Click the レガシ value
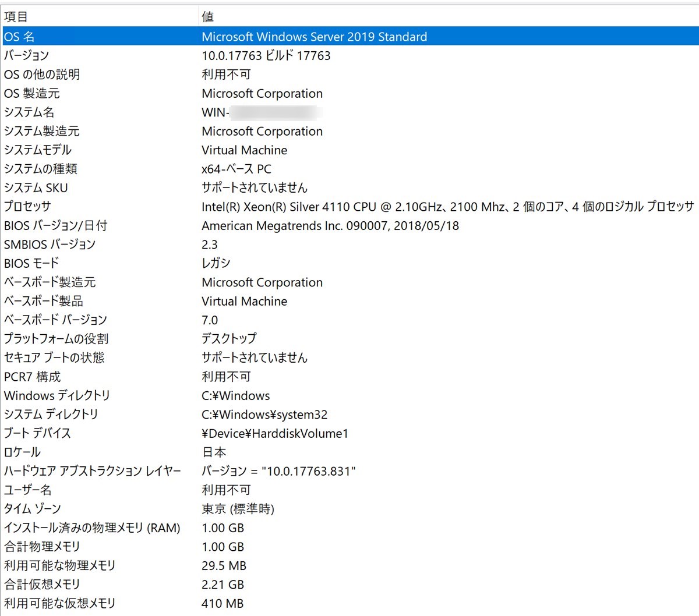The height and width of the screenshot is (616, 699). point(216,263)
